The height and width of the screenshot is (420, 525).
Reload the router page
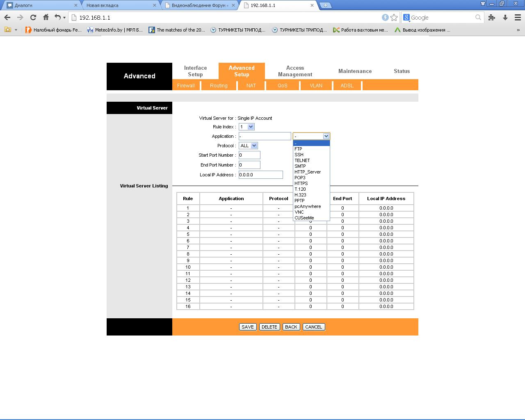point(33,18)
